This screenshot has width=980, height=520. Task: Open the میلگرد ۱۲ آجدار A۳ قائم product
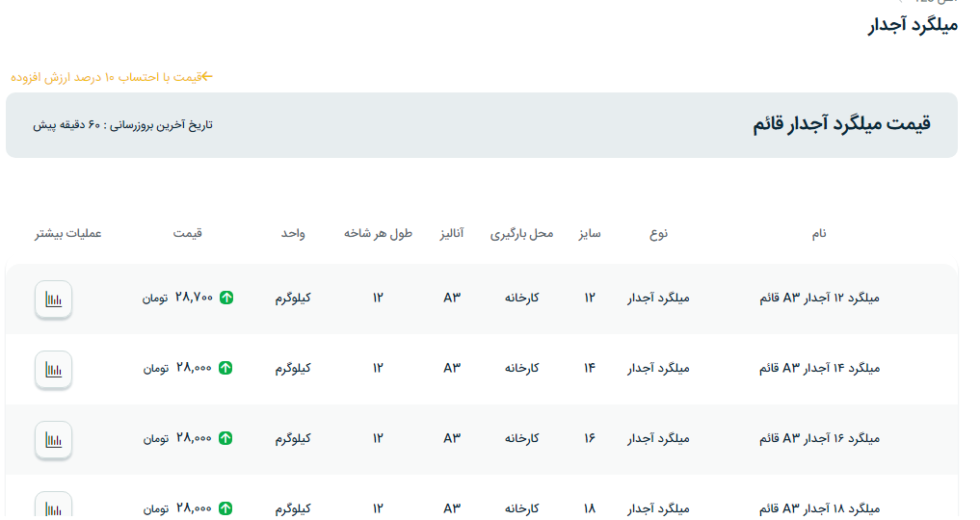pos(819,299)
